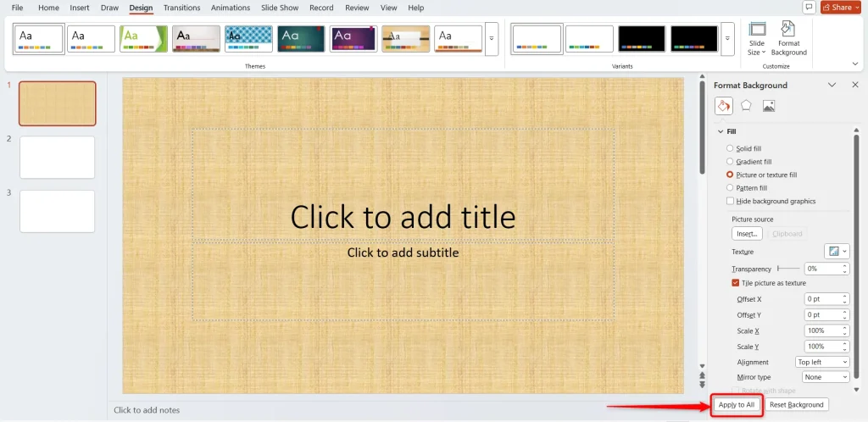Click the Insert... picture source button

pos(747,234)
